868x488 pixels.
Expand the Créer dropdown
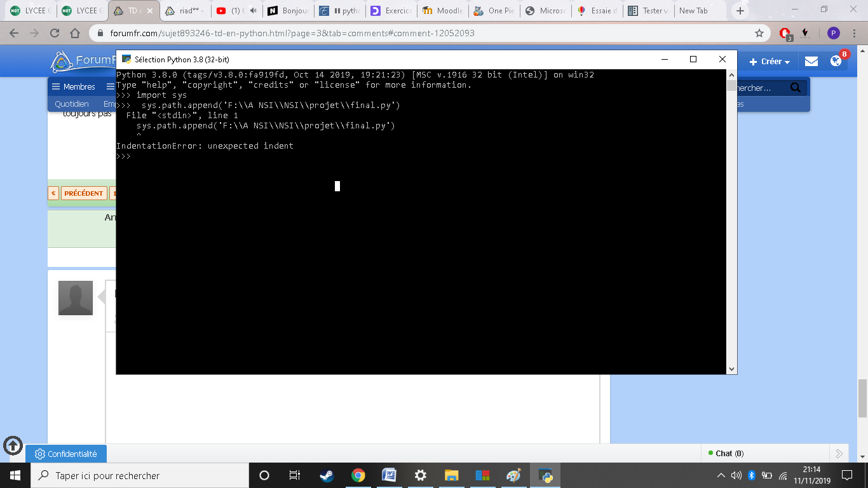click(769, 62)
